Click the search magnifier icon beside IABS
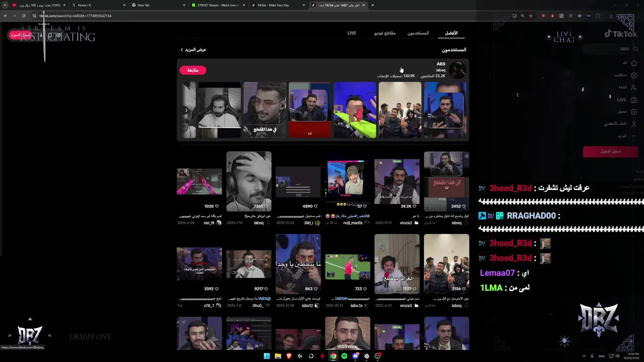The height and width of the screenshot is (362, 644). coord(634,49)
